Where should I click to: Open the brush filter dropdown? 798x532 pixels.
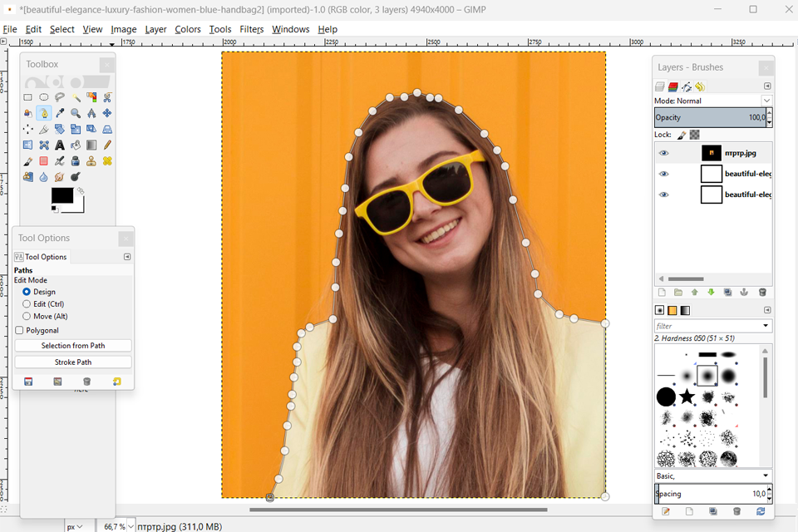pyautogui.click(x=766, y=326)
